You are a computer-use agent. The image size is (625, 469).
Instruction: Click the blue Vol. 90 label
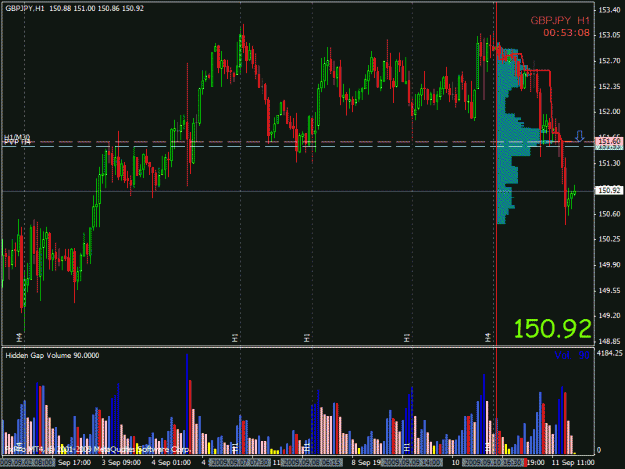pyautogui.click(x=572, y=355)
